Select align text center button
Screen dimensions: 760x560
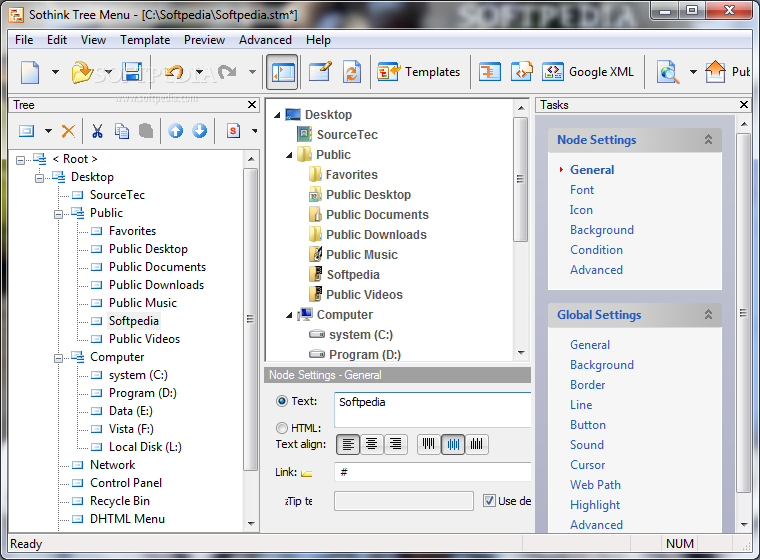click(x=372, y=444)
